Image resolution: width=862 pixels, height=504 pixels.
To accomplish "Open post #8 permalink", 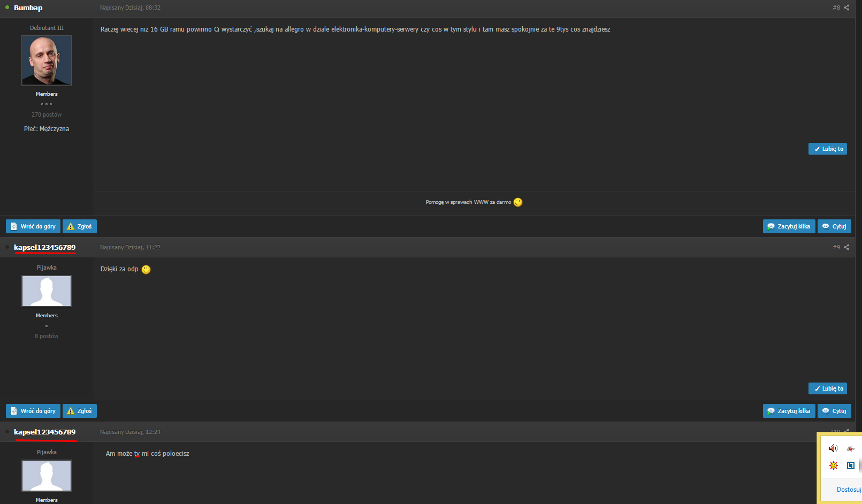I will click(x=836, y=7).
